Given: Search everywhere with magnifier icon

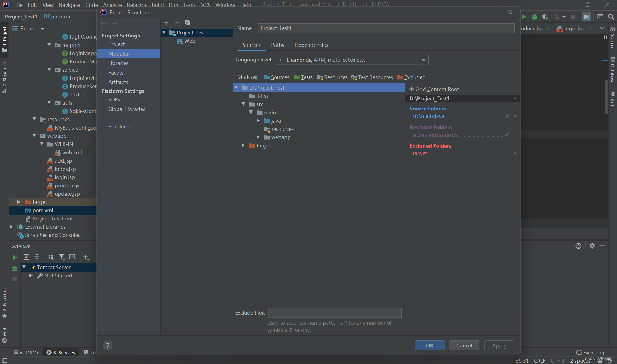Looking at the screenshot, I should 611,17.
